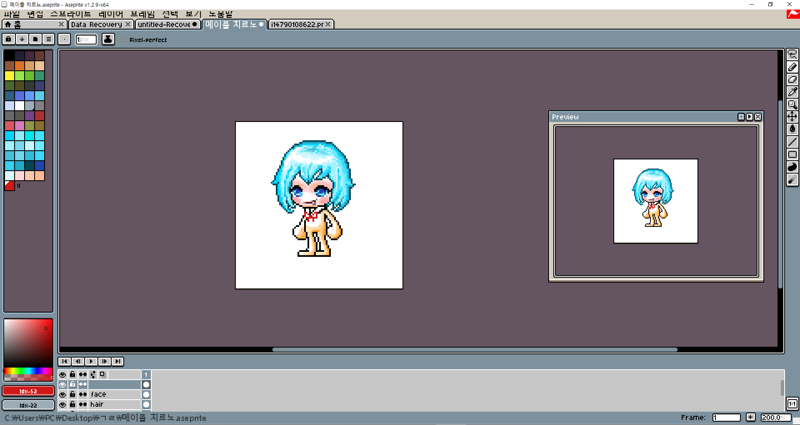Click the ink type button
Viewport: 800px width, 425px height.
tap(108, 39)
